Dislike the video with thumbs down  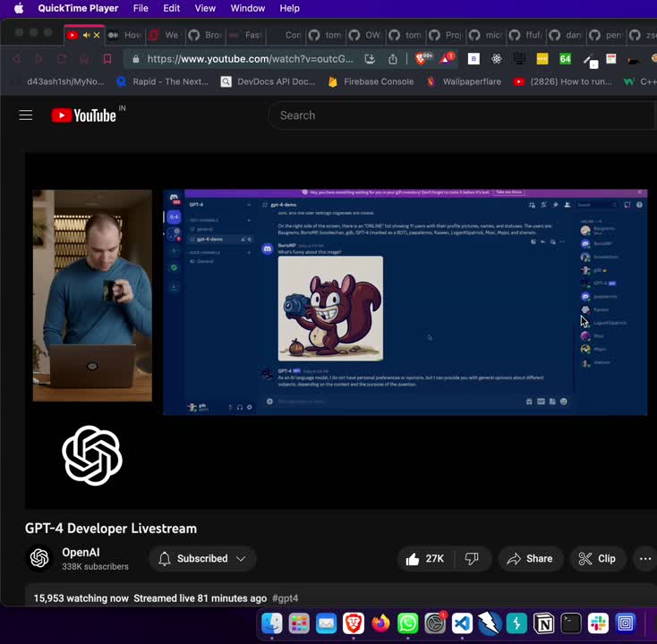(x=472, y=559)
